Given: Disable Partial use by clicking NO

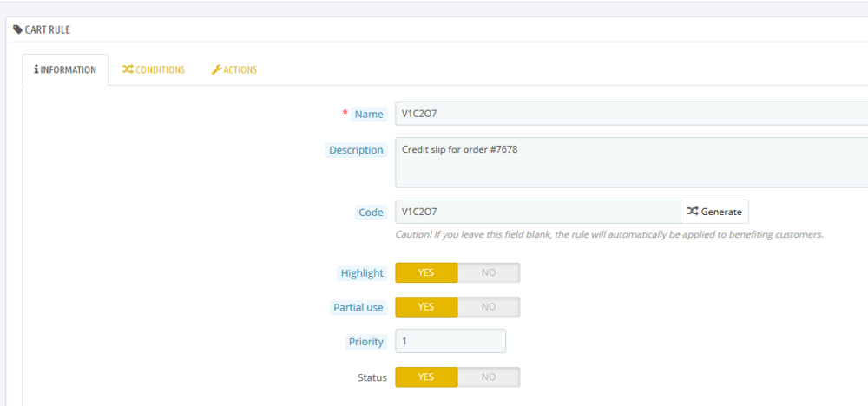Looking at the screenshot, I should pyautogui.click(x=489, y=307).
